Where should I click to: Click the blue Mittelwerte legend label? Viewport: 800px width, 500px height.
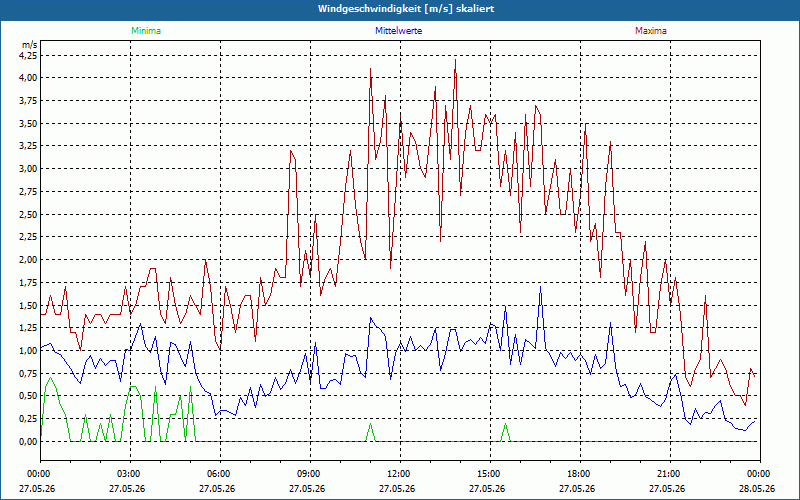(x=398, y=31)
